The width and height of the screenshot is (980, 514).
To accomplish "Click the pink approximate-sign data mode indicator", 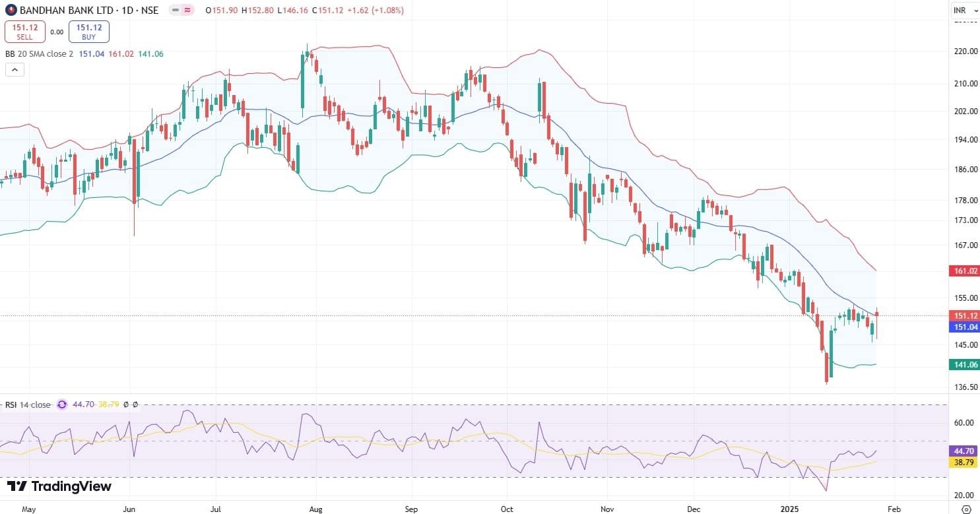I will pyautogui.click(x=188, y=11).
